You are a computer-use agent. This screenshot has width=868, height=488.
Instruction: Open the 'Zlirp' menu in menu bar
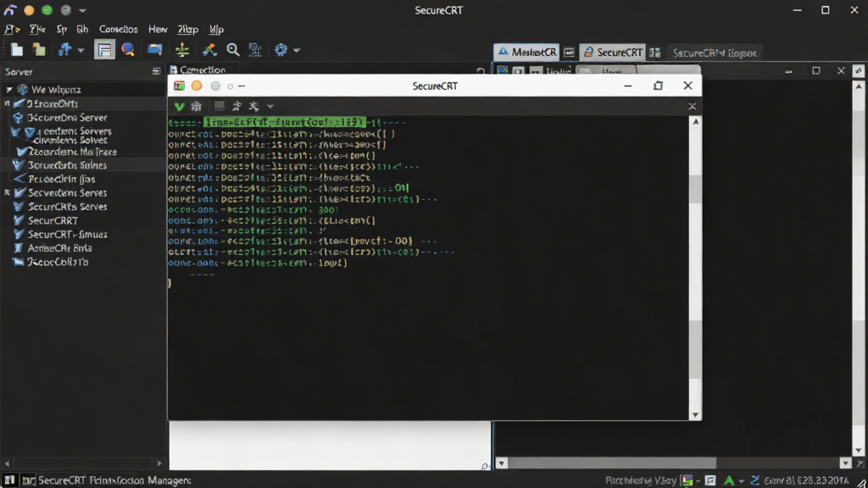coord(187,30)
